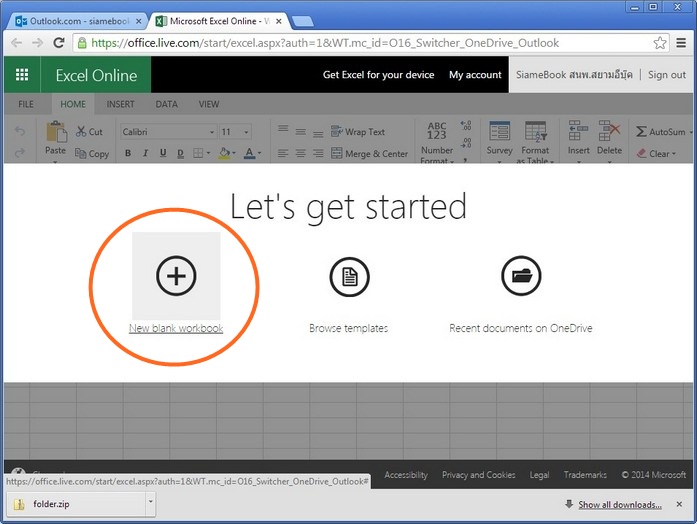Open the Format as Table dropdown

tap(535, 141)
